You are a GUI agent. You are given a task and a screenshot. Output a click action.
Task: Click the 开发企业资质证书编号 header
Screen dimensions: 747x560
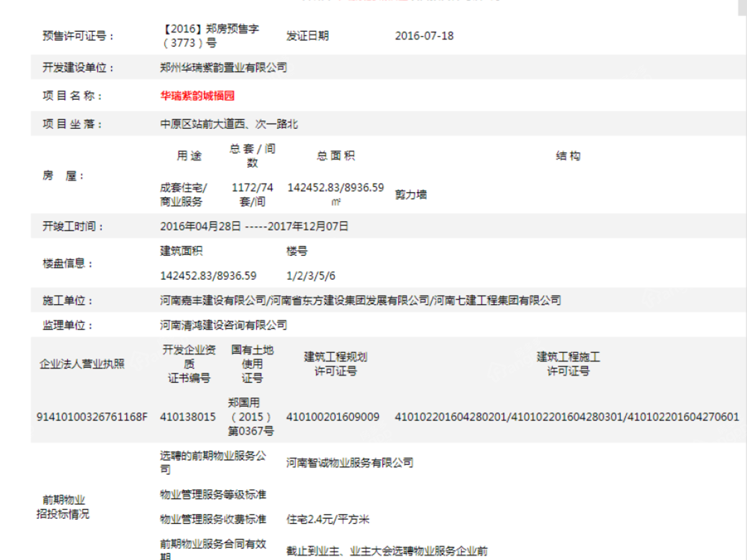pos(189,364)
